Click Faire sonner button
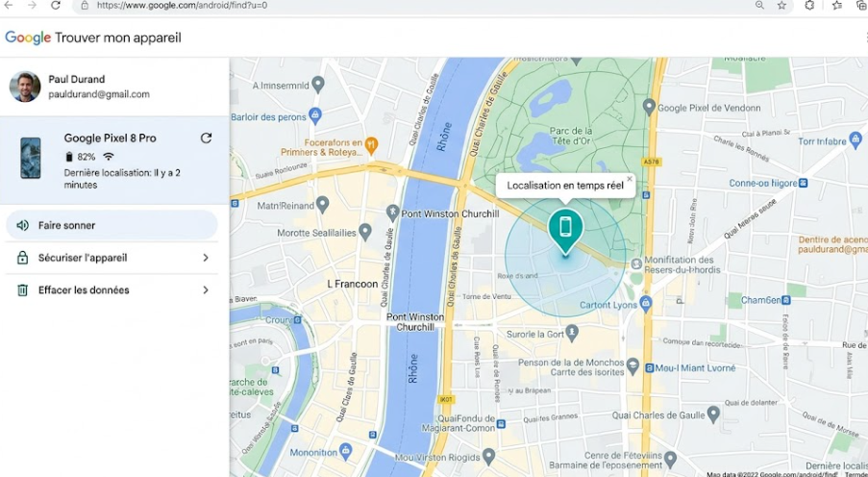The image size is (868, 477). (x=112, y=225)
